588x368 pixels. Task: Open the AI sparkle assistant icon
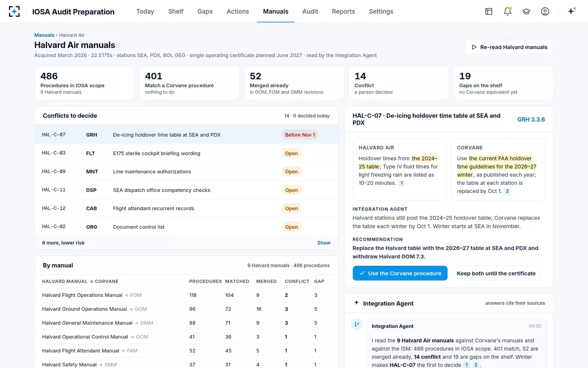572,11
